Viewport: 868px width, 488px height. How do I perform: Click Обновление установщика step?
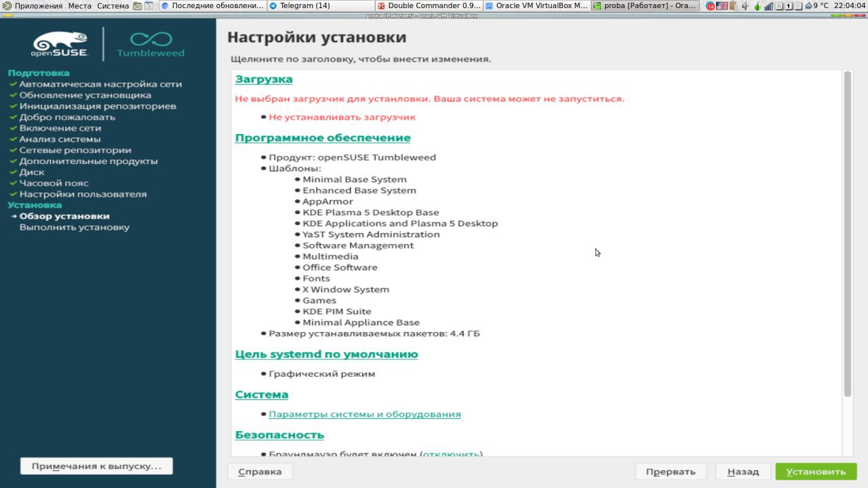click(85, 95)
